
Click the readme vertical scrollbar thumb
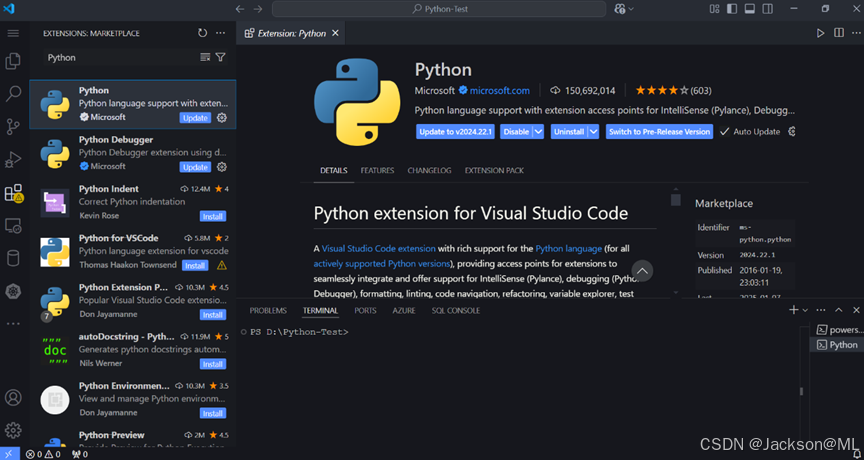tap(676, 200)
